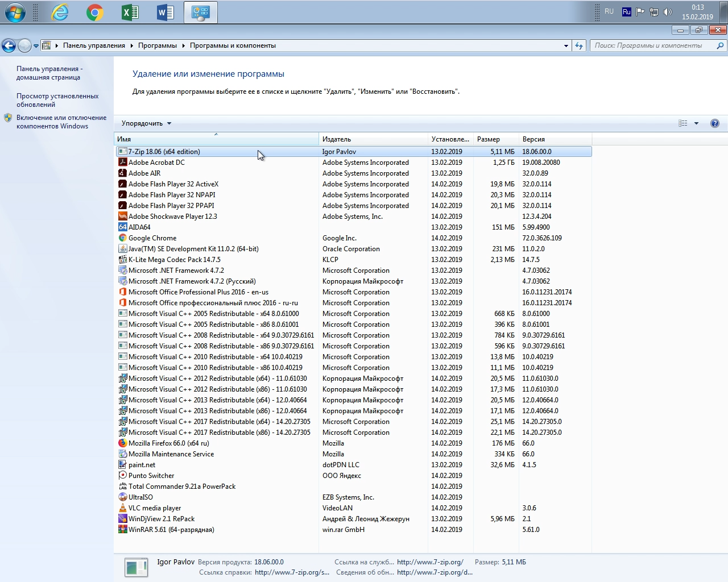Select Microsoft Office профессиональный плюс 2016 ru-ru

(x=353, y=303)
